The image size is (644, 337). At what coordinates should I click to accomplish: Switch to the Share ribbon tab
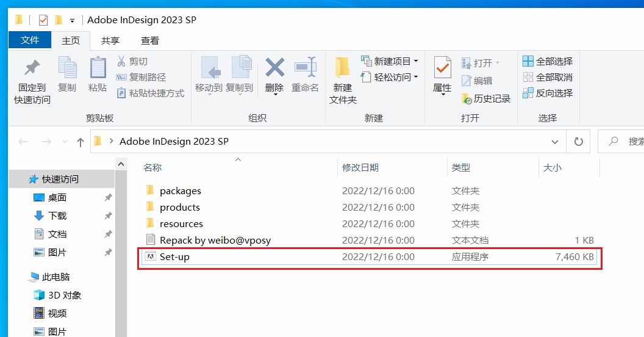click(110, 41)
